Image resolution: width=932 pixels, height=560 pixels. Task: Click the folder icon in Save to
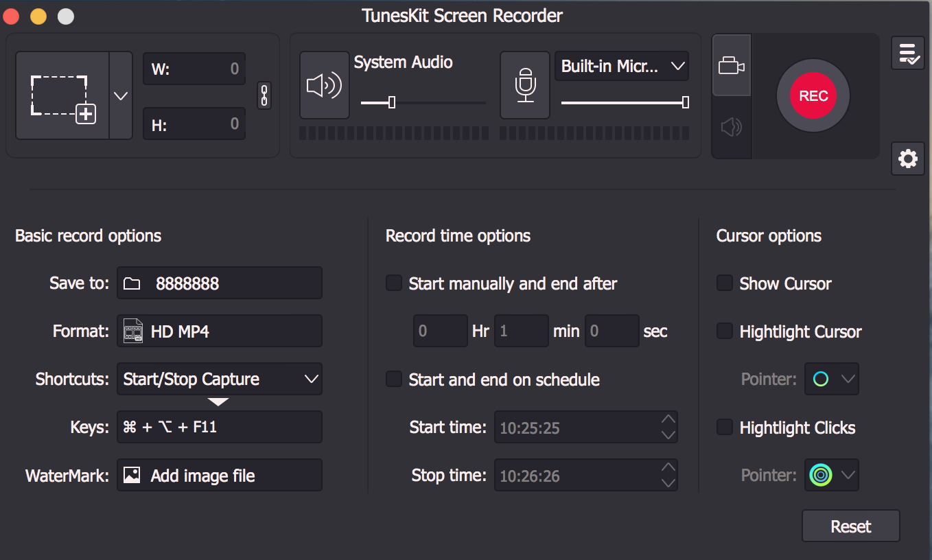tap(132, 283)
